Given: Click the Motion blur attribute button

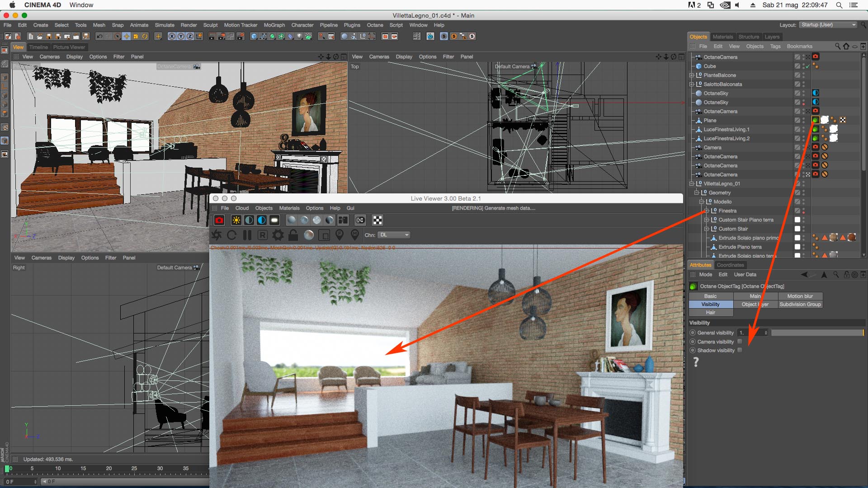Looking at the screenshot, I should tap(800, 296).
